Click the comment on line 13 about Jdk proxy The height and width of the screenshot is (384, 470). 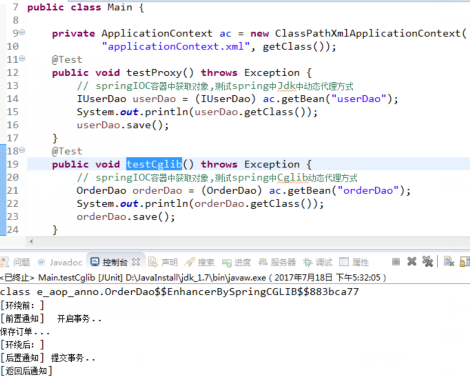coord(215,86)
